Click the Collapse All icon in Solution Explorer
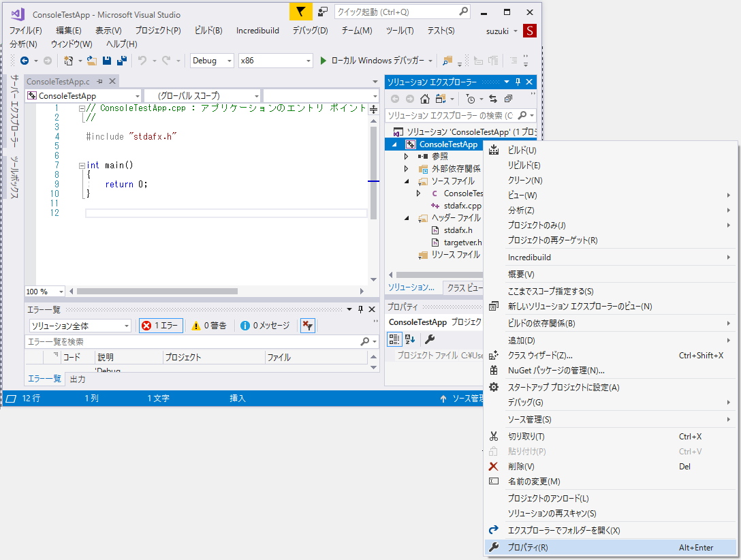Screen dimensions: 741x560 (508, 99)
